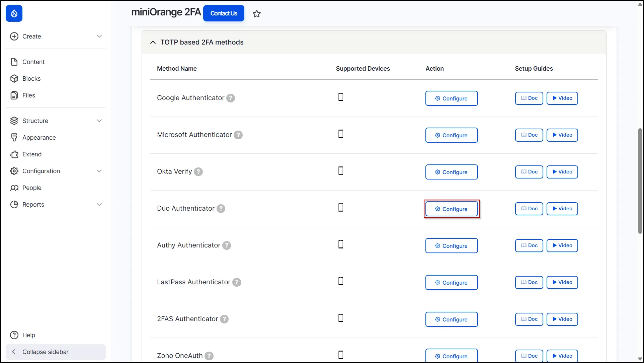Viewport: 644px width, 363px height.
Task: Open help tooltip for LastPass Authenticator
Action: (237, 282)
